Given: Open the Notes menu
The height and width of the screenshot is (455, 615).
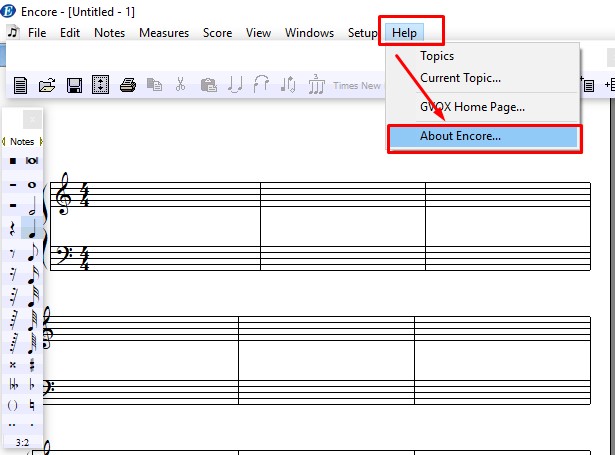Looking at the screenshot, I should [x=109, y=33].
